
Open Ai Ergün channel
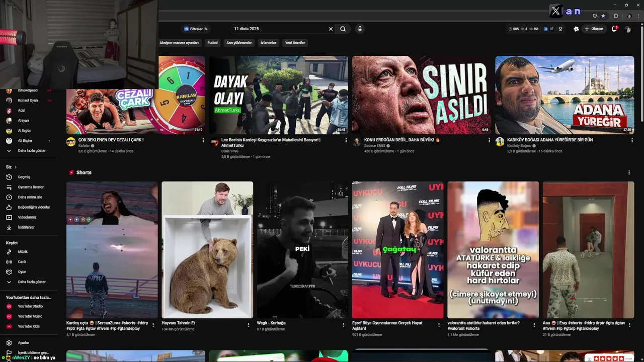coord(30,131)
